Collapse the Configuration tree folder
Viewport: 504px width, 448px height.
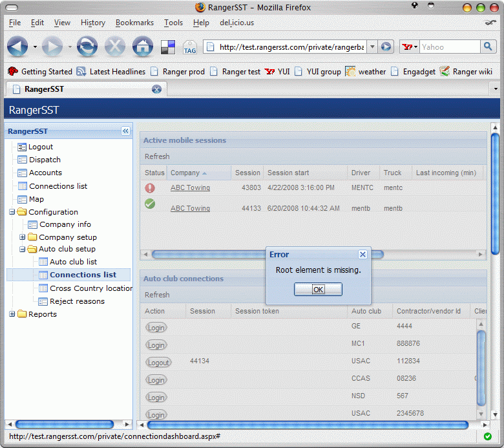(x=12, y=212)
